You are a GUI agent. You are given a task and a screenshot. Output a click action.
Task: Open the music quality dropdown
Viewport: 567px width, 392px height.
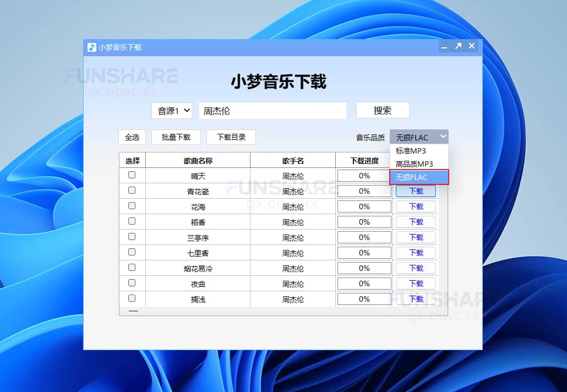[419, 136]
